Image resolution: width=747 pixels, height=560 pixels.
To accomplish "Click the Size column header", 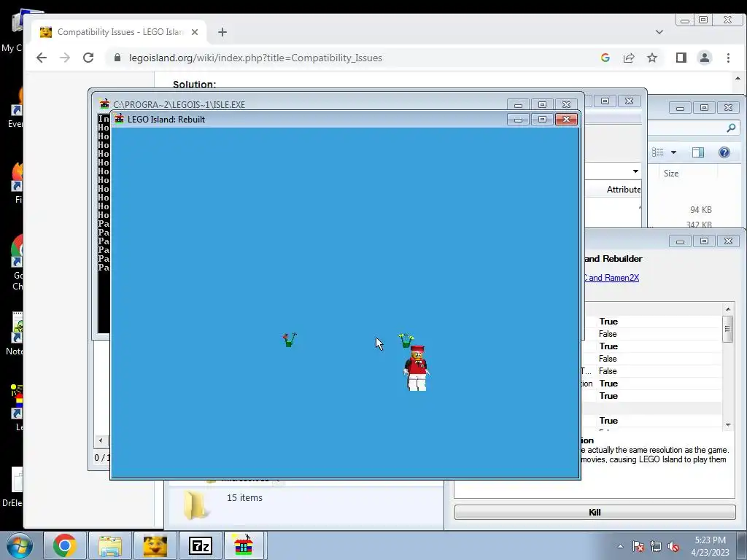I will pyautogui.click(x=671, y=174).
